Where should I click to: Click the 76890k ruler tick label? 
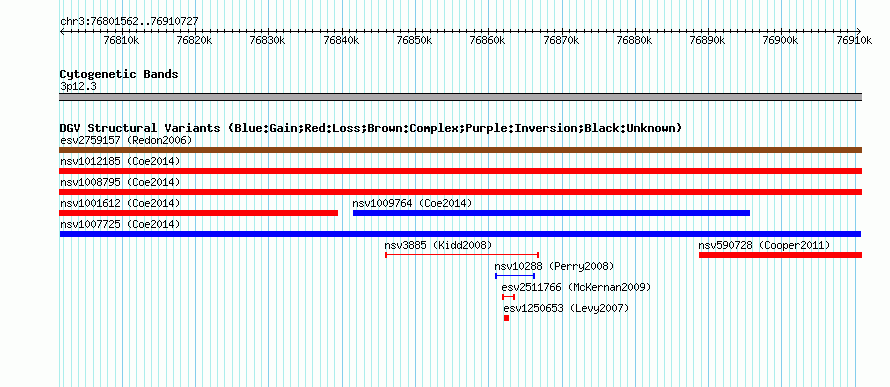[707, 40]
